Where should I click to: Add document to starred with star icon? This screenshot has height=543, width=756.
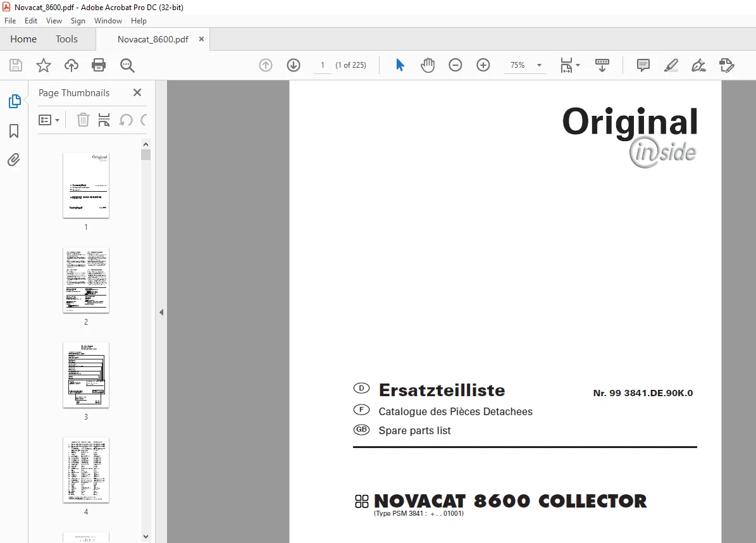pyautogui.click(x=44, y=65)
